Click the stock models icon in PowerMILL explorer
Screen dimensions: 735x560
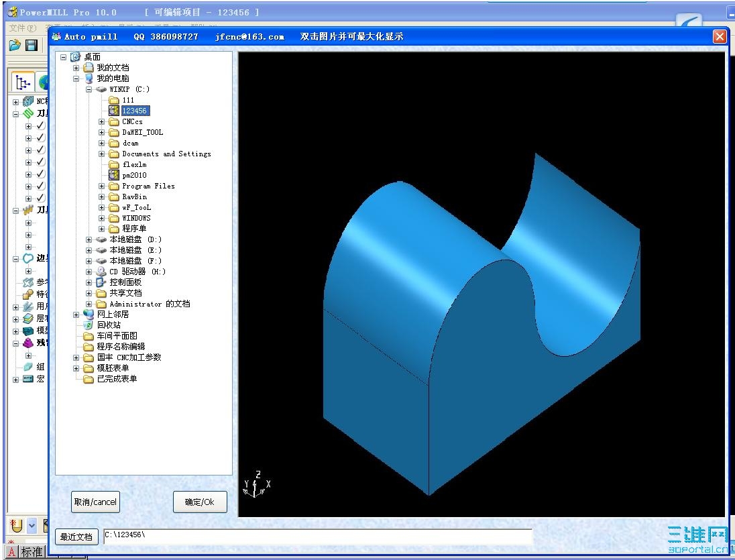click(x=28, y=343)
